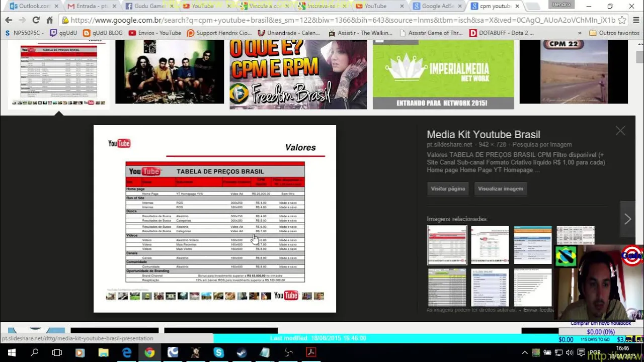Open the second related image in top row
The height and width of the screenshot is (362, 644).
(x=490, y=245)
